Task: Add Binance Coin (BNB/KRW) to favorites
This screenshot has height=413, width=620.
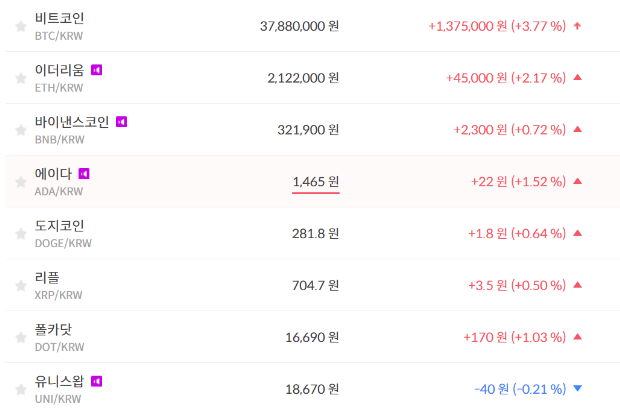Action: click(x=21, y=130)
